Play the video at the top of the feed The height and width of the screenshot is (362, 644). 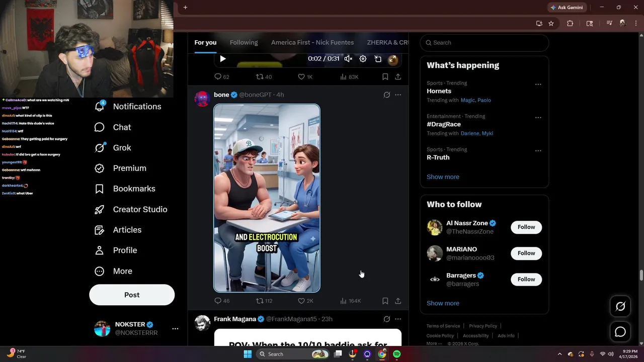223,59
